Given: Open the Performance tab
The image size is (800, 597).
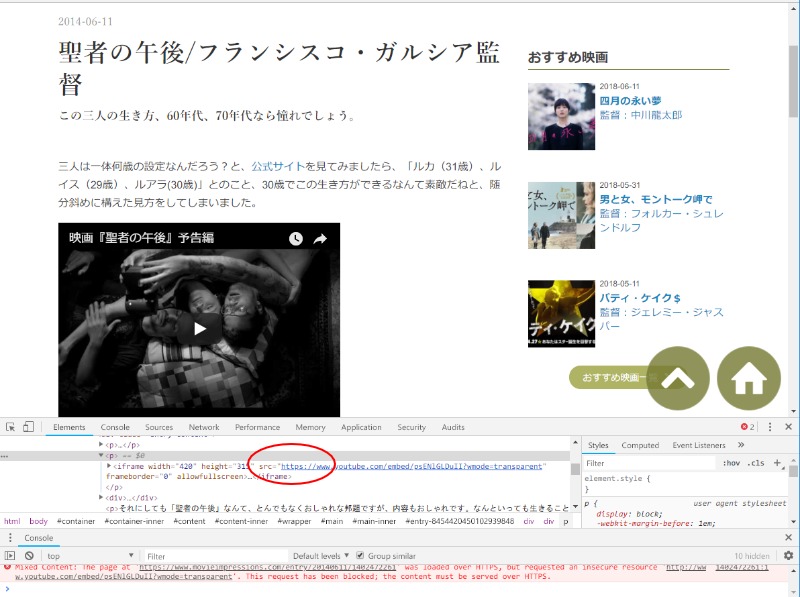Looking at the screenshot, I should click(257, 427).
